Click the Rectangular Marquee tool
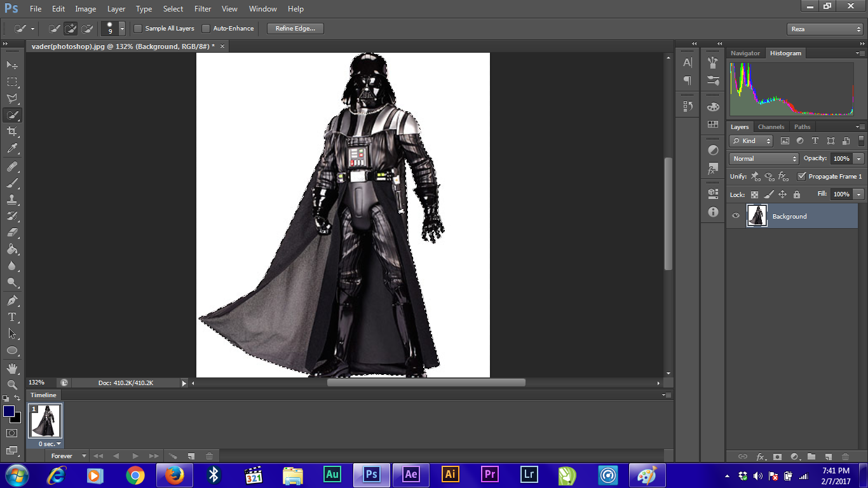The image size is (868, 488). click(12, 82)
